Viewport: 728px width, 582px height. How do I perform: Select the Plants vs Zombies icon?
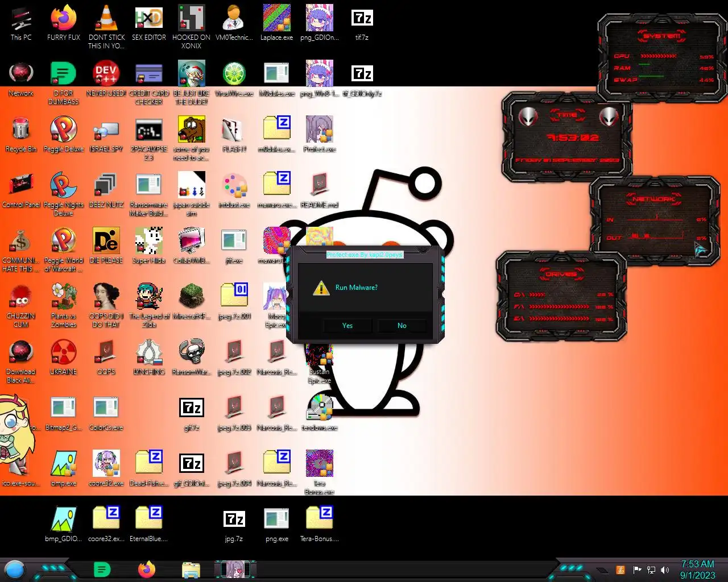pyautogui.click(x=64, y=306)
